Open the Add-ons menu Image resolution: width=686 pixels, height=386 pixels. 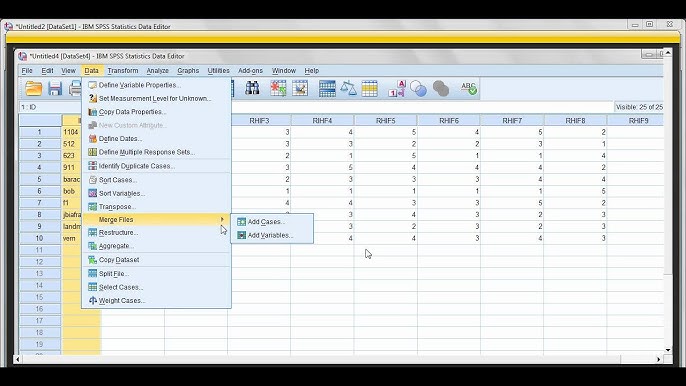click(250, 70)
